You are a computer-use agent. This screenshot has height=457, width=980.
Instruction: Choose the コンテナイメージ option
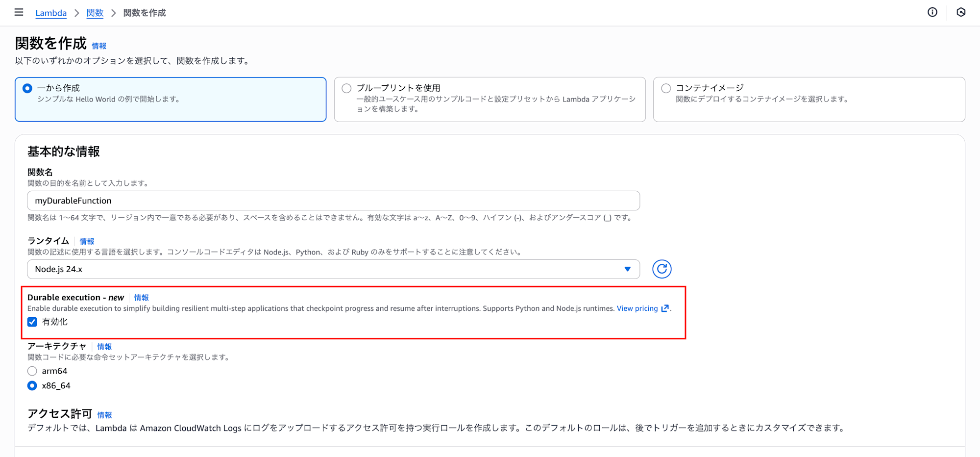tap(666, 88)
